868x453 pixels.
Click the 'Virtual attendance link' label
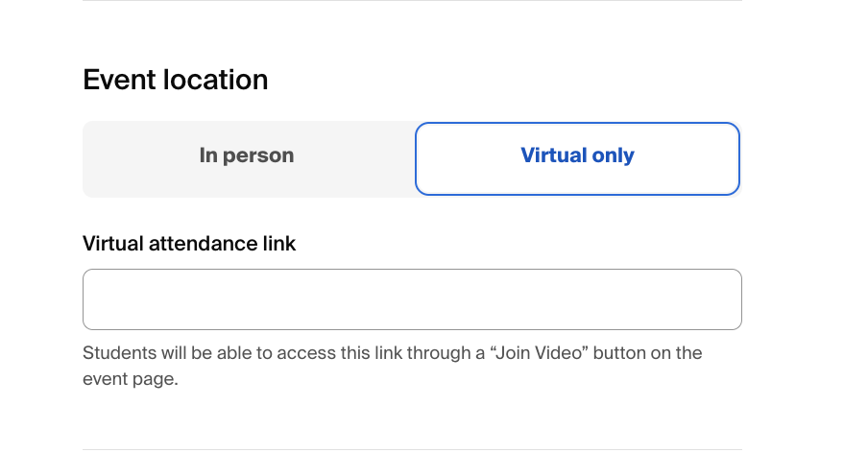point(189,244)
